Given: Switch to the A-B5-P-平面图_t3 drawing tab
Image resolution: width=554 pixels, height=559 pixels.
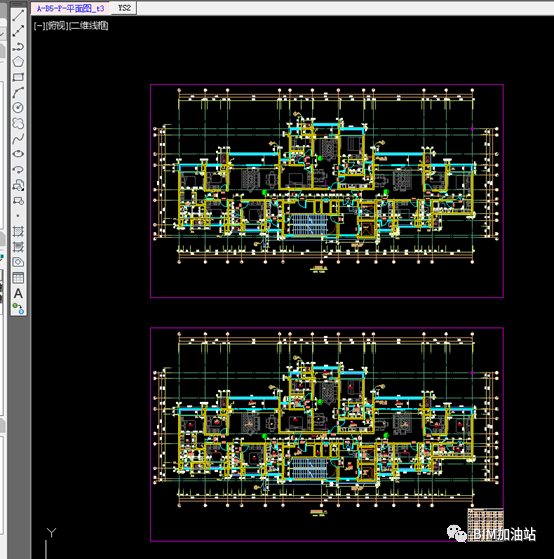Looking at the screenshot, I should [x=71, y=8].
